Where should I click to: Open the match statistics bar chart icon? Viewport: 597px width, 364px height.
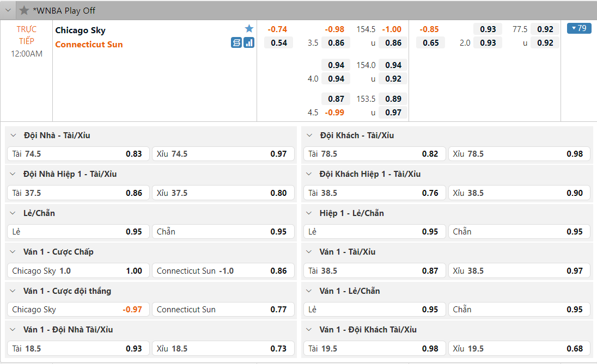(249, 42)
